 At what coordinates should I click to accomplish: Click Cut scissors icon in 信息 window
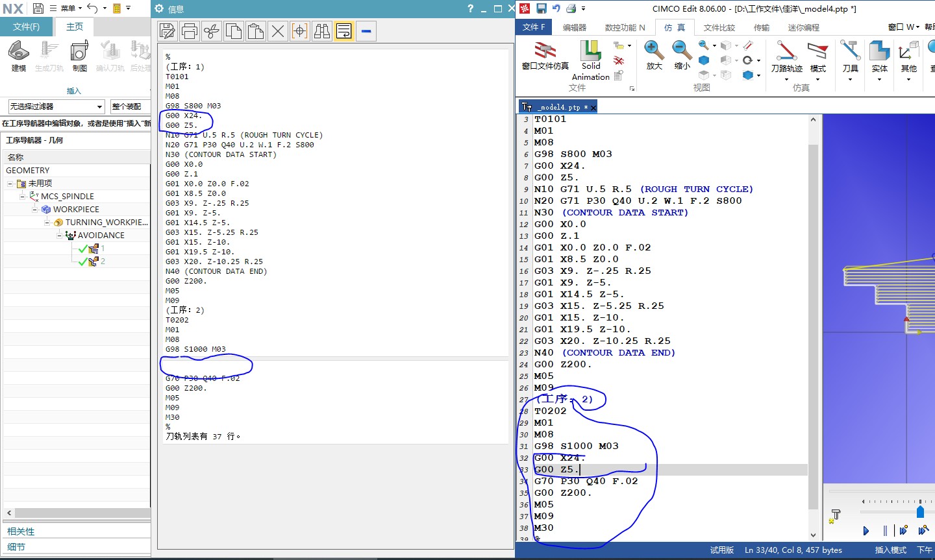click(x=212, y=31)
